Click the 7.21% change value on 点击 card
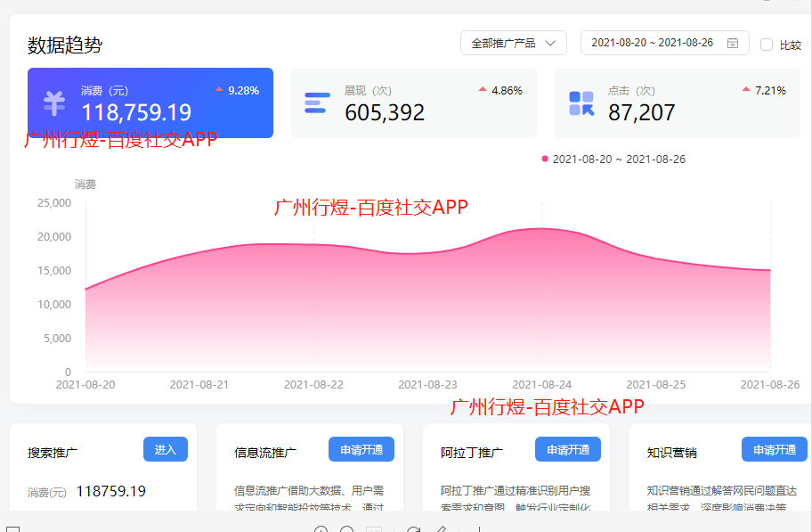 [770, 90]
